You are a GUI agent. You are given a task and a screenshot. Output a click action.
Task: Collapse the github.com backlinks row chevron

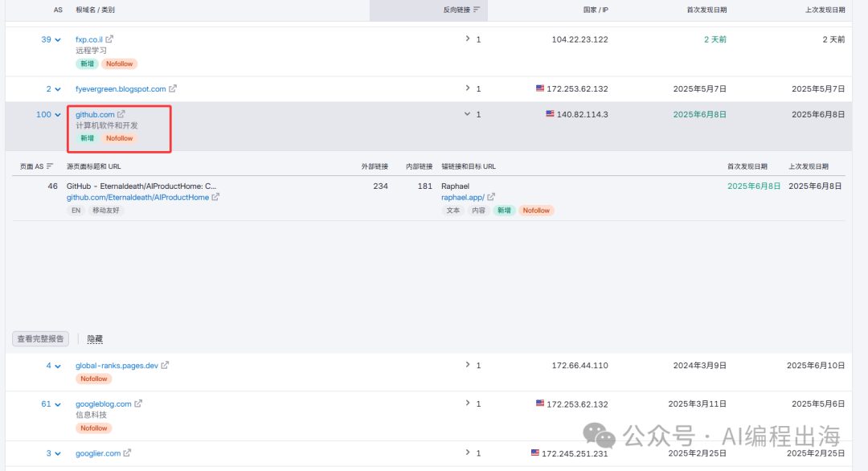point(467,114)
